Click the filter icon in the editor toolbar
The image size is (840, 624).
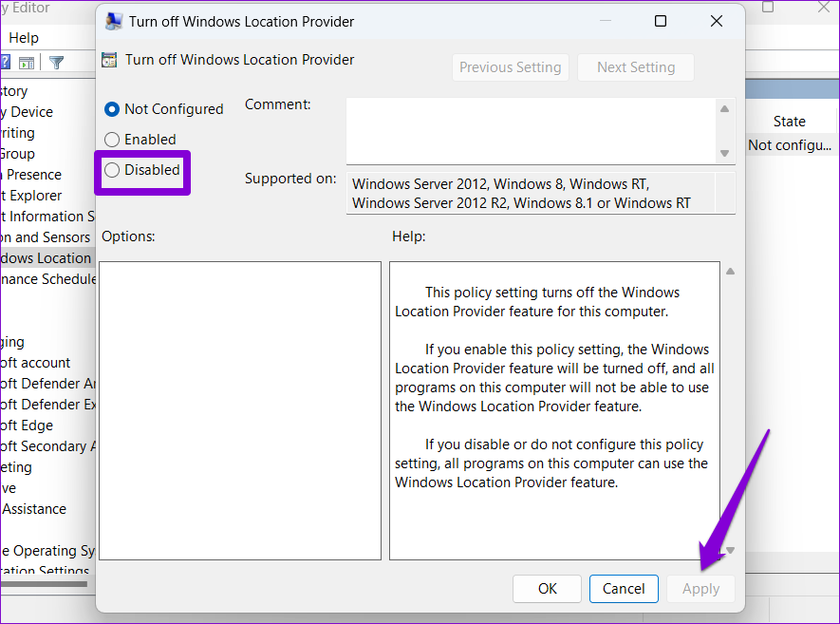(56, 62)
